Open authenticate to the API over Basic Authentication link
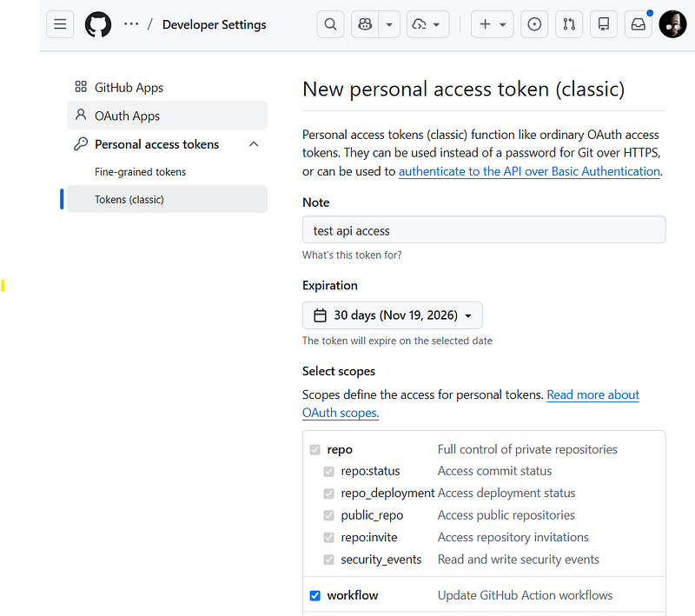The width and height of the screenshot is (695, 616). point(529,171)
